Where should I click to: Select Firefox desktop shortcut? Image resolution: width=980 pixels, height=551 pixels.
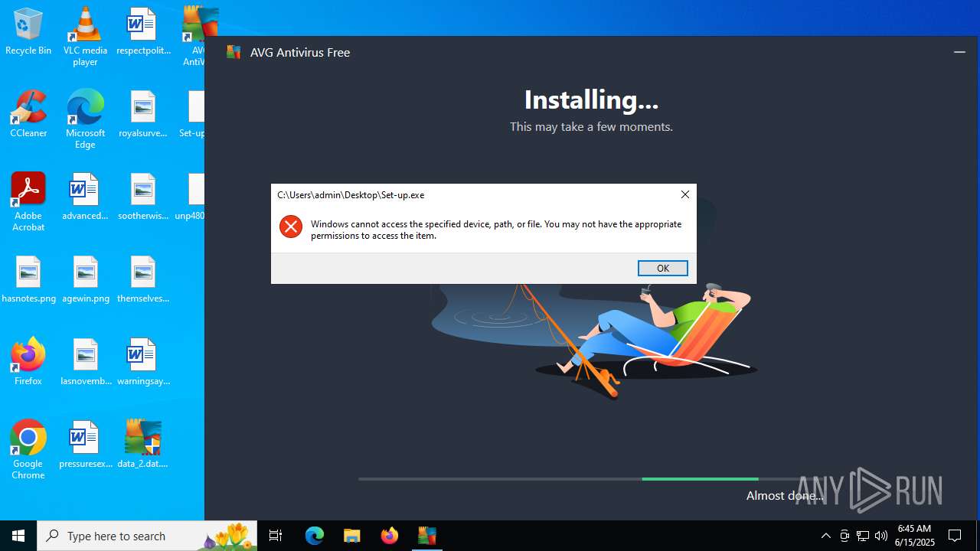[x=28, y=362]
